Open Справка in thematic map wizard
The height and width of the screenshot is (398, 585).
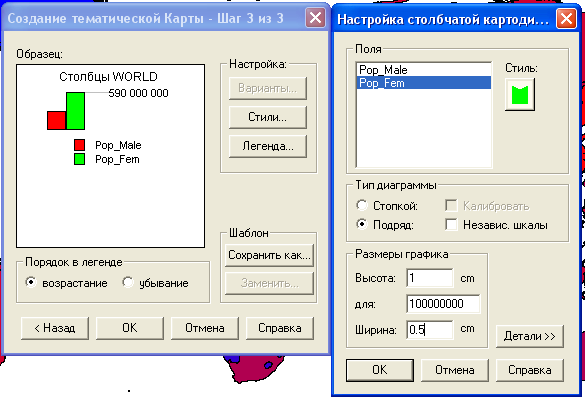point(280,328)
